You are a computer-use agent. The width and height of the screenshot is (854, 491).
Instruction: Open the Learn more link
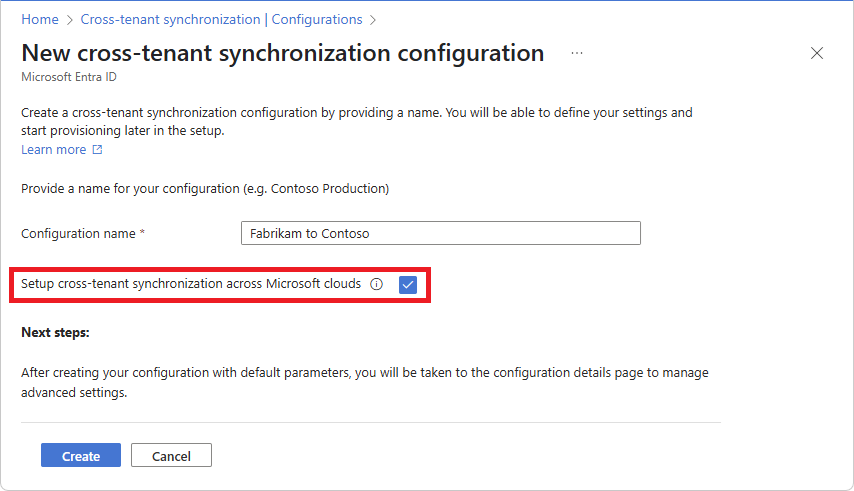(54, 150)
